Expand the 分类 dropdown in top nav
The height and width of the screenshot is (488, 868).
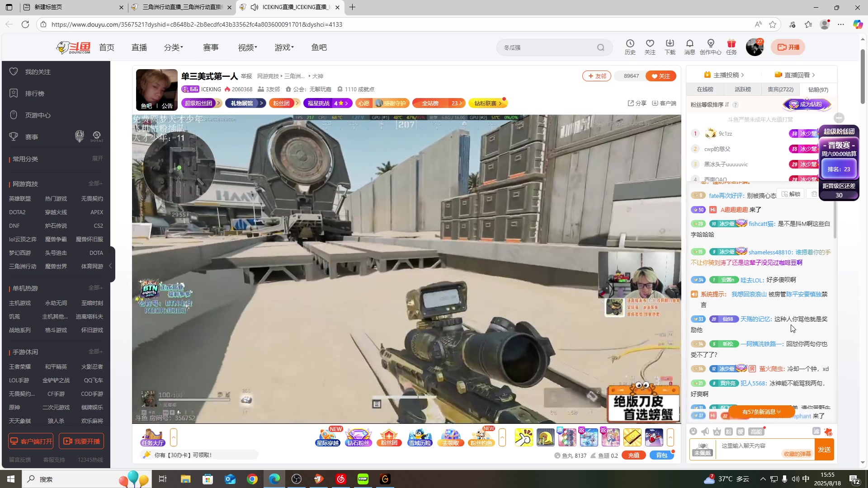click(x=173, y=47)
